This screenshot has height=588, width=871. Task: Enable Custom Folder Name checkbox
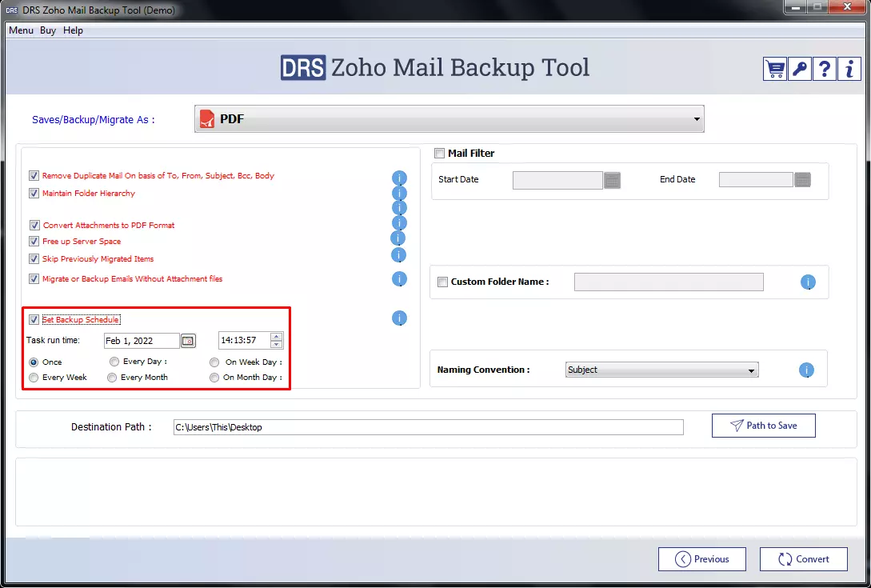pyautogui.click(x=443, y=282)
